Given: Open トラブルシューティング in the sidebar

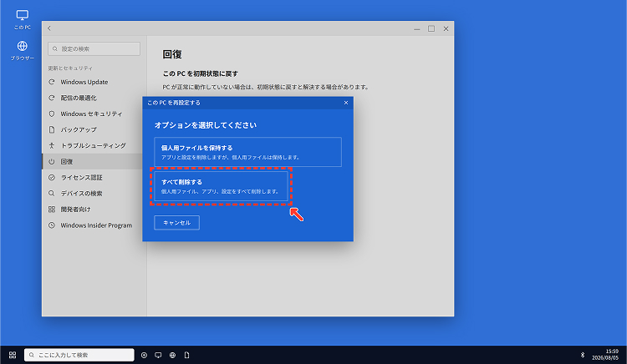Looking at the screenshot, I should (x=92, y=145).
